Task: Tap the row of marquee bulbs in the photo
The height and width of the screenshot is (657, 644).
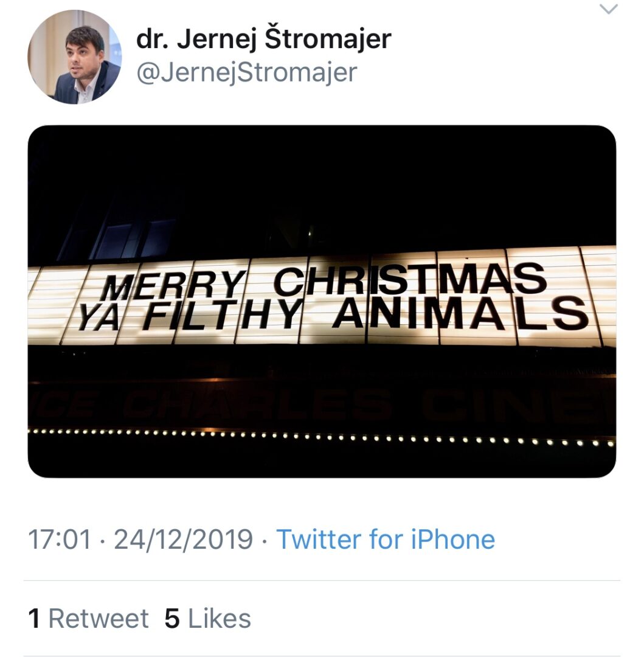Action: click(322, 436)
